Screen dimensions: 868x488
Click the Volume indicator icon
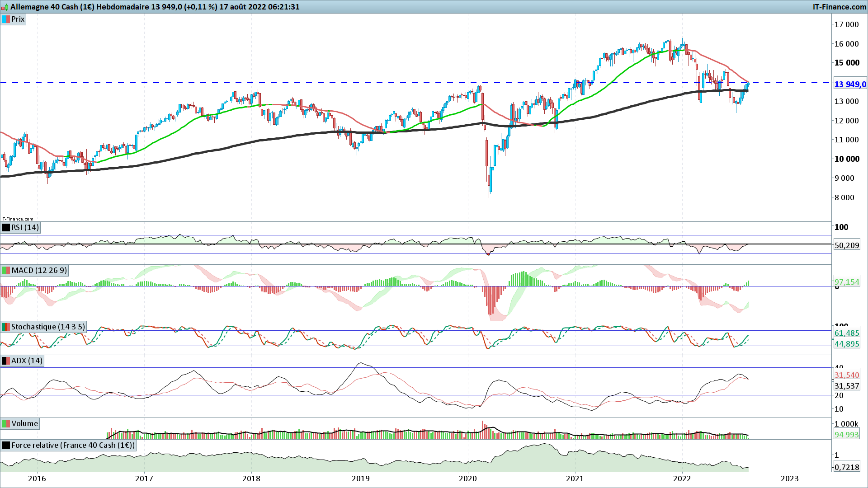tap(6, 424)
